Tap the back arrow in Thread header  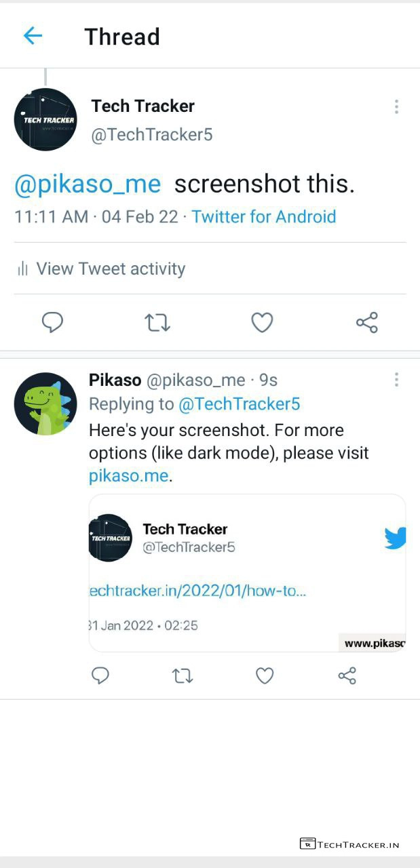point(33,36)
